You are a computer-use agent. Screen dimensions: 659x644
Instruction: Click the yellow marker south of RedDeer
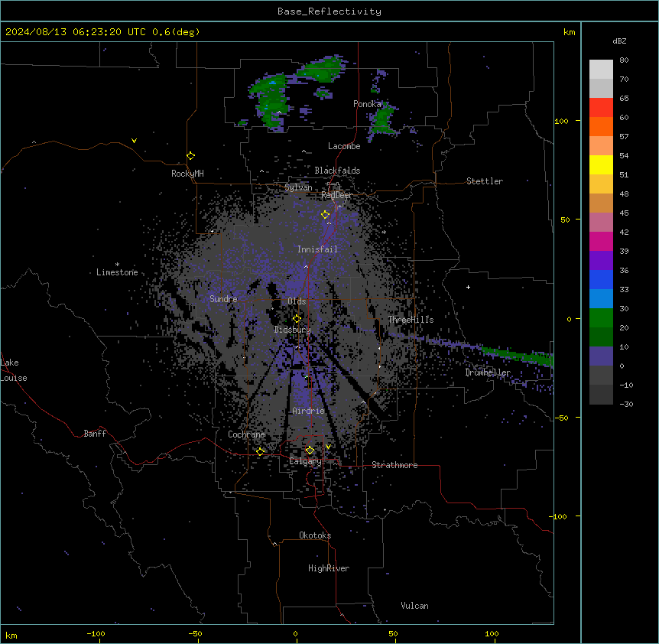tap(326, 214)
